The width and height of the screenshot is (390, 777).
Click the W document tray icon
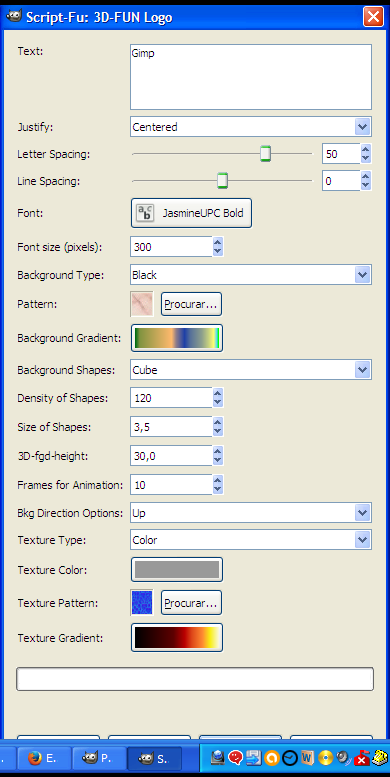point(308,757)
